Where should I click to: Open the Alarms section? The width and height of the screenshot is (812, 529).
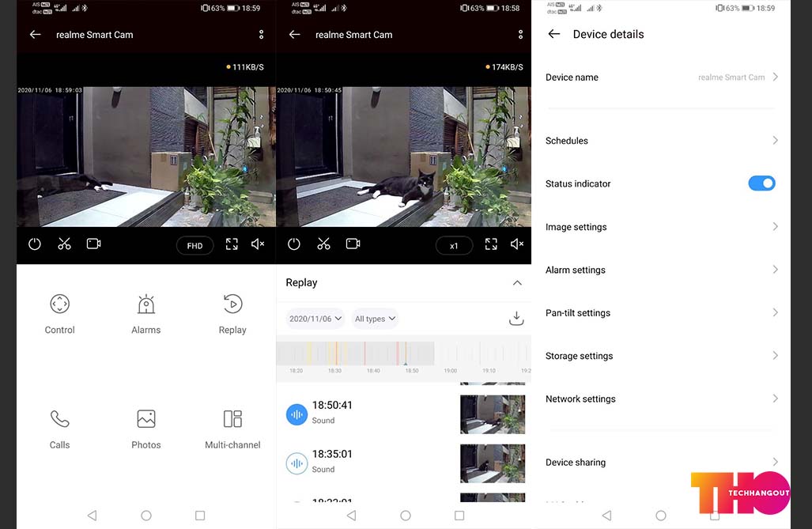pos(146,315)
